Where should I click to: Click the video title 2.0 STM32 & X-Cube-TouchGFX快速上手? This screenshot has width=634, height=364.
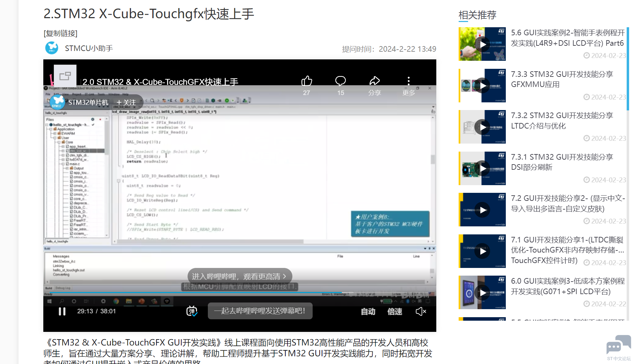[160, 82]
